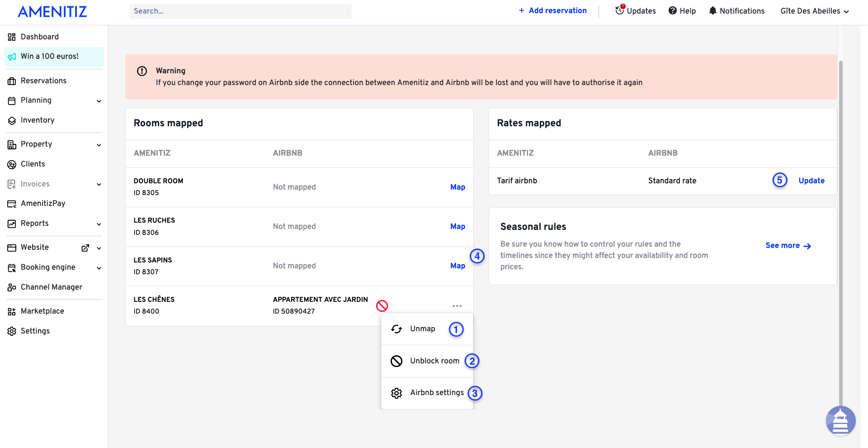Click the Amenitiz logo
Screen dimensions: 868x448
click(52, 11)
